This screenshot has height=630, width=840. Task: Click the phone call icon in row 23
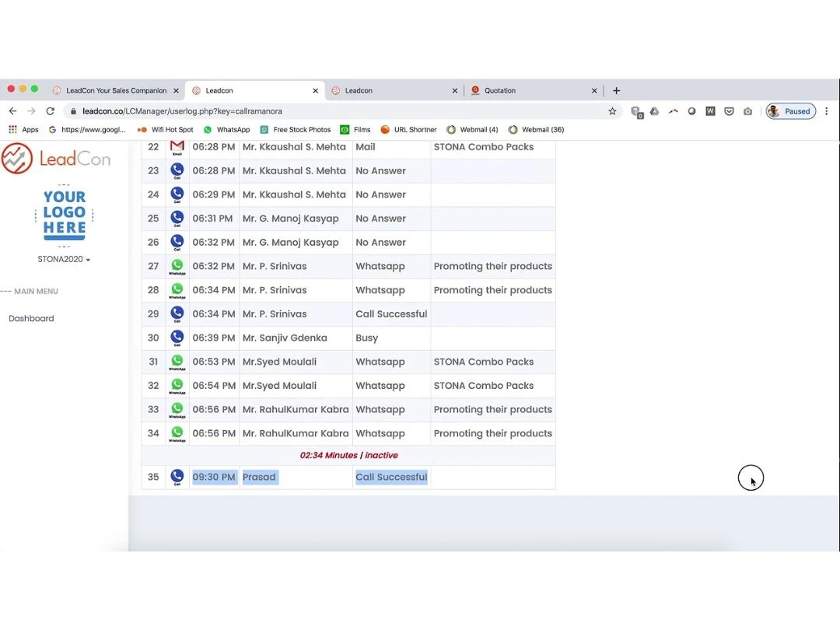click(x=177, y=170)
